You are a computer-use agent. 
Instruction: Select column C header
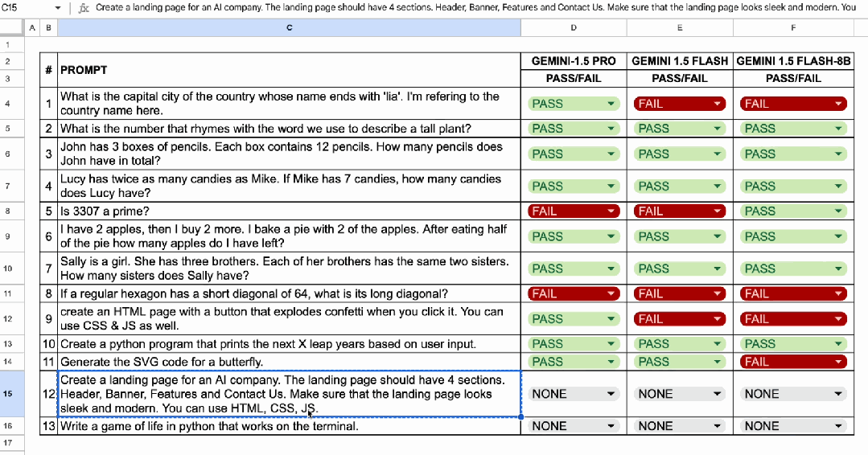point(289,27)
